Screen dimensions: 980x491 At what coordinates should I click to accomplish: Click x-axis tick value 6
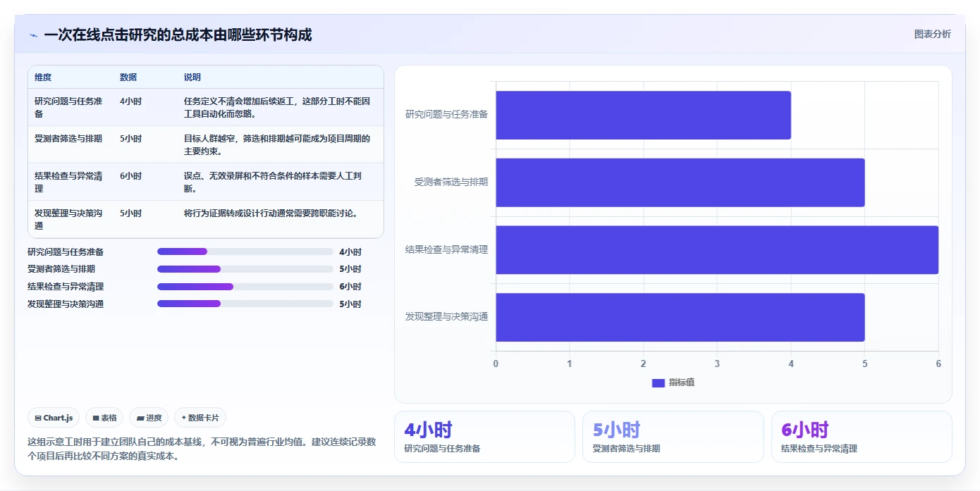point(938,363)
